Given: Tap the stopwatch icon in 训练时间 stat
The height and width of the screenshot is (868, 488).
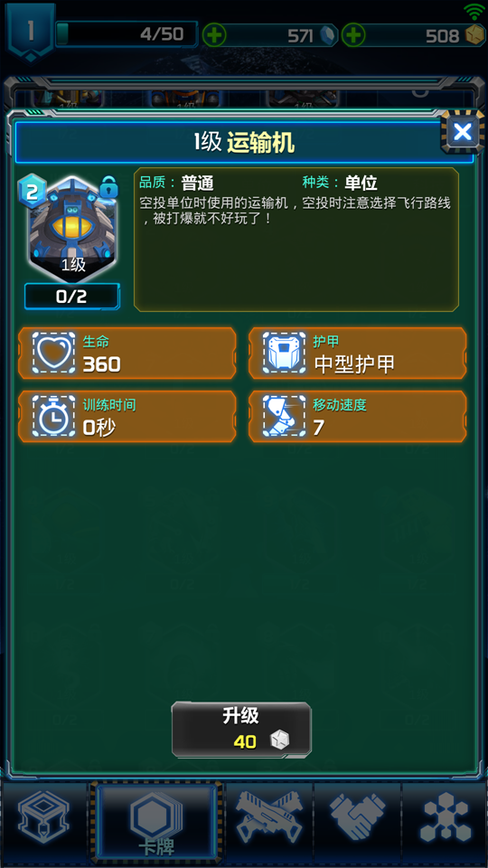Looking at the screenshot, I should [53, 416].
